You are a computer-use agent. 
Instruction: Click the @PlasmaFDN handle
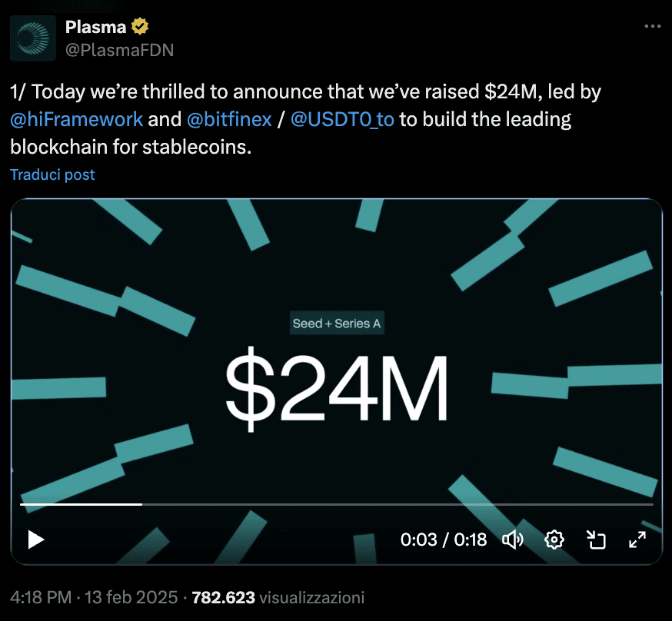(x=120, y=50)
